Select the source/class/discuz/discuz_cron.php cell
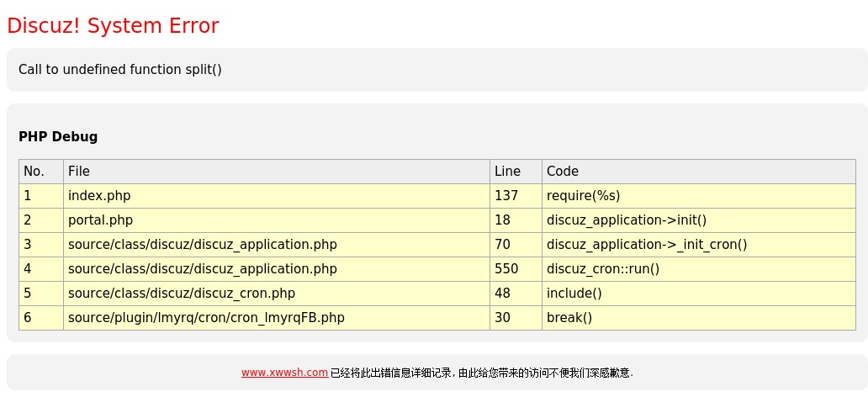The image size is (868, 397). (x=276, y=294)
